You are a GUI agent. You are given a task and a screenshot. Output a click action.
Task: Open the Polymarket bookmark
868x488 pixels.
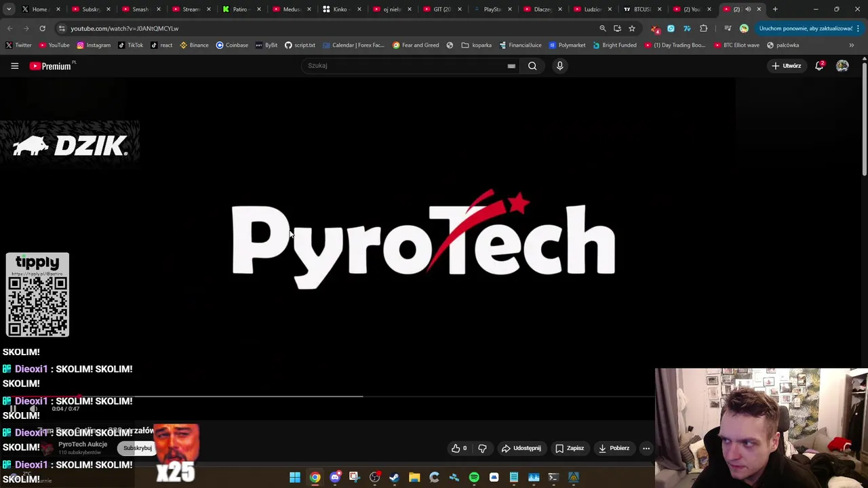(567, 45)
